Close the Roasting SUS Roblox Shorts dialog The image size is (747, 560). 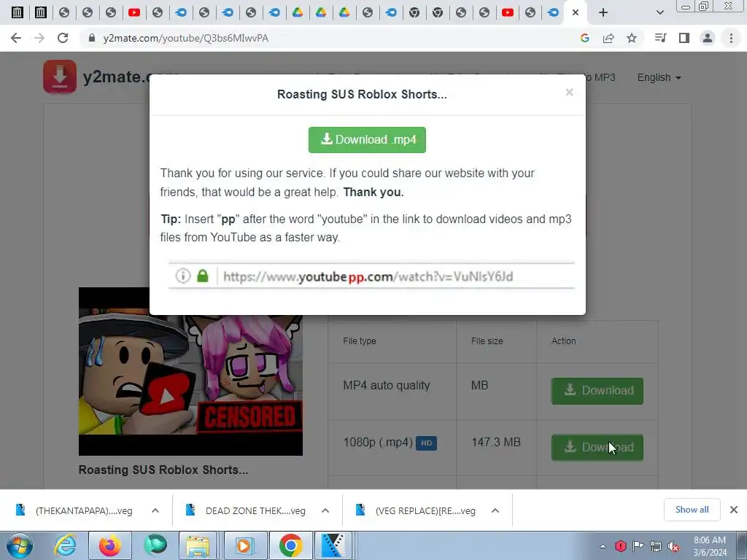(569, 93)
